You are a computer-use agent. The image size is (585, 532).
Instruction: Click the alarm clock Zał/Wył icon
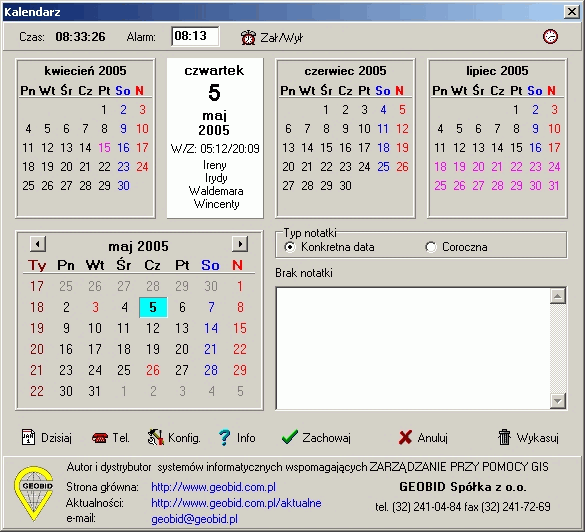248,37
